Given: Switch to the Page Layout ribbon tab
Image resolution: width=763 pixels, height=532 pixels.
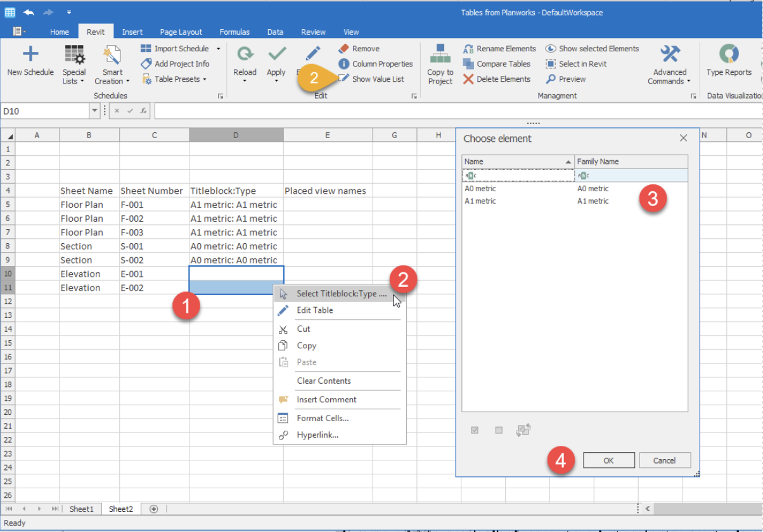Looking at the screenshot, I should pyautogui.click(x=181, y=32).
